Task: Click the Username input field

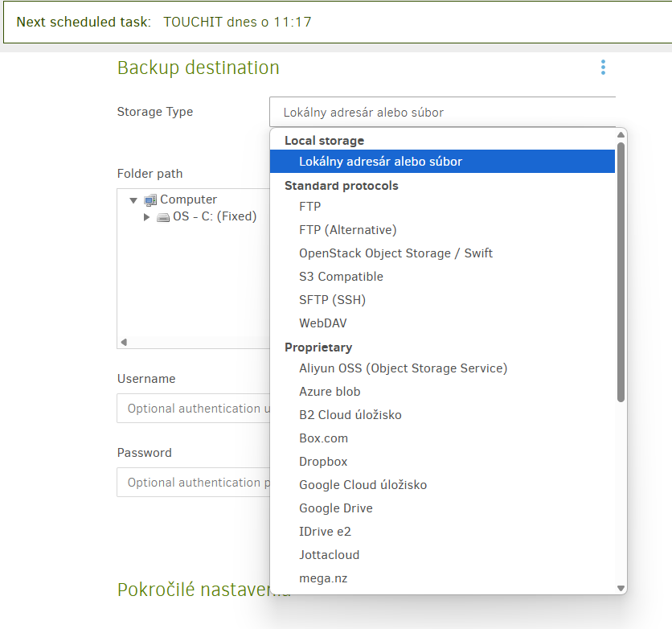Action: 193,409
